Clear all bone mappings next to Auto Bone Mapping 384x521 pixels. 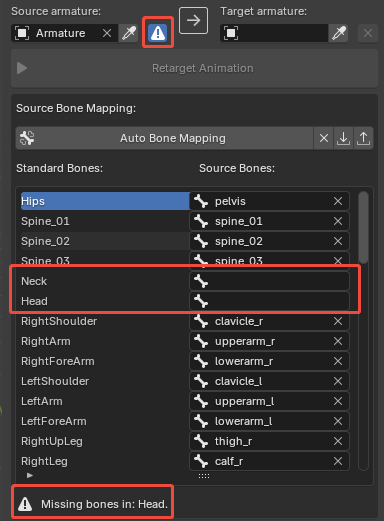click(x=324, y=138)
